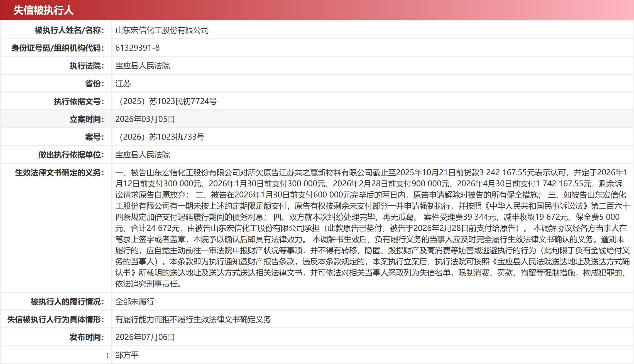Click organization code 61329391-8
Image resolution: width=634 pixels, height=364 pixels.
[138, 48]
